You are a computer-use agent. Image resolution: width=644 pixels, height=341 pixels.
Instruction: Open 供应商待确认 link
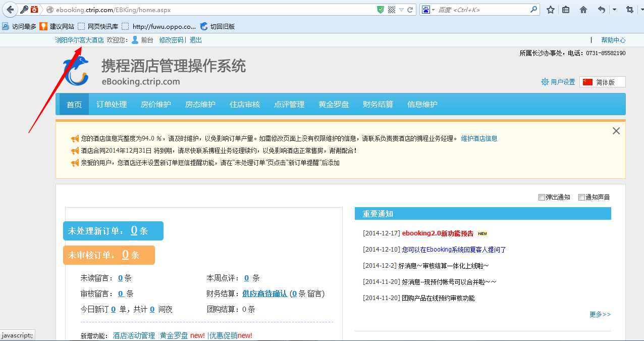tap(264, 294)
